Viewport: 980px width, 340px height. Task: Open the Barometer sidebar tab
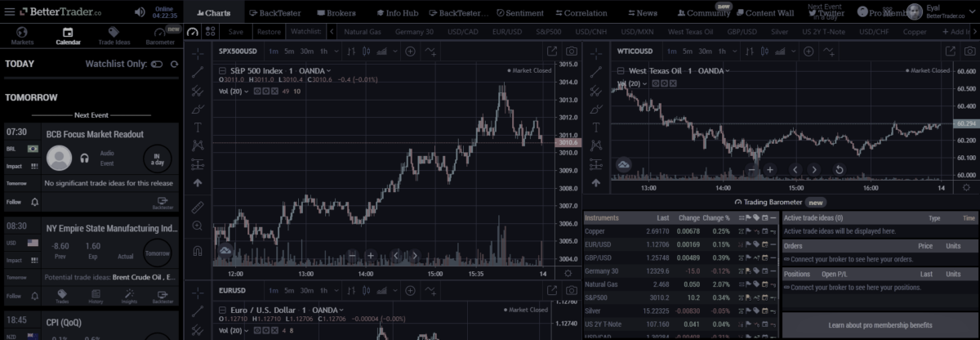pyautogui.click(x=160, y=35)
